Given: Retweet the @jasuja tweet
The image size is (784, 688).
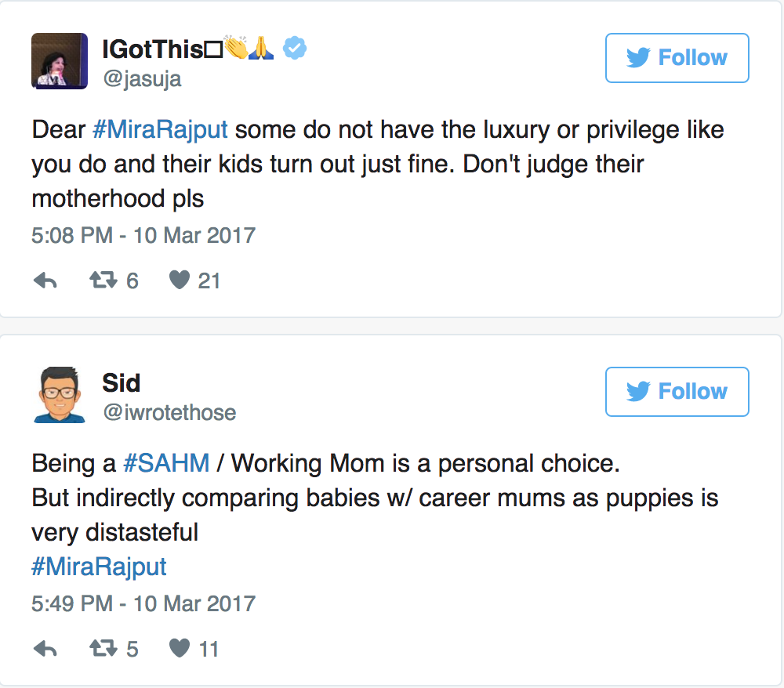Looking at the screenshot, I should pyautogui.click(x=102, y=281).
